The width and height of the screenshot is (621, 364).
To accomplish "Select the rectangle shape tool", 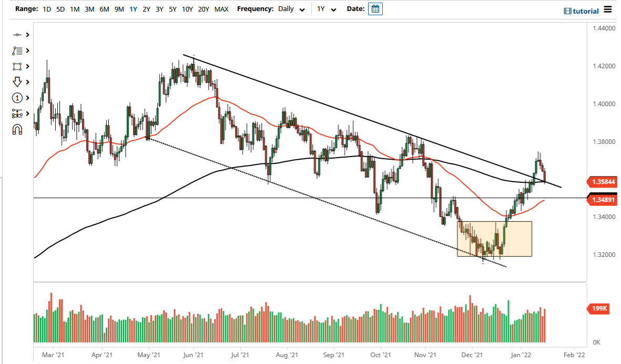I will [x=17, y=66].
